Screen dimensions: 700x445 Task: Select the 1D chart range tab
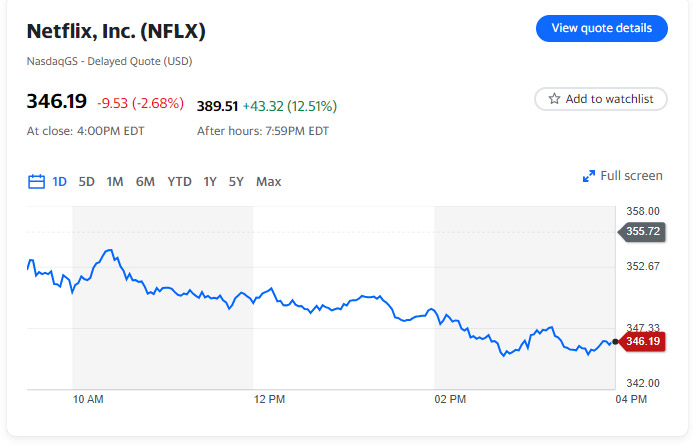pyautogui.click(x=60, y=182)
